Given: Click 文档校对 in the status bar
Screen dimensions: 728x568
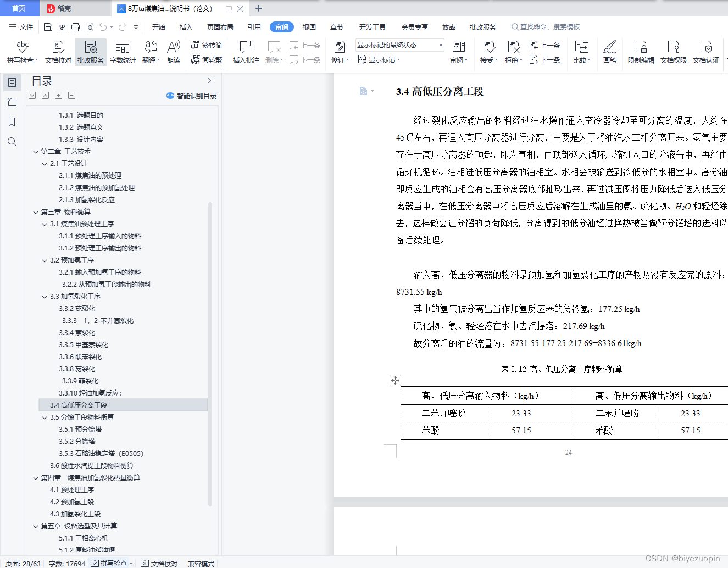Looking at the screenshot, I should (159, 563).
